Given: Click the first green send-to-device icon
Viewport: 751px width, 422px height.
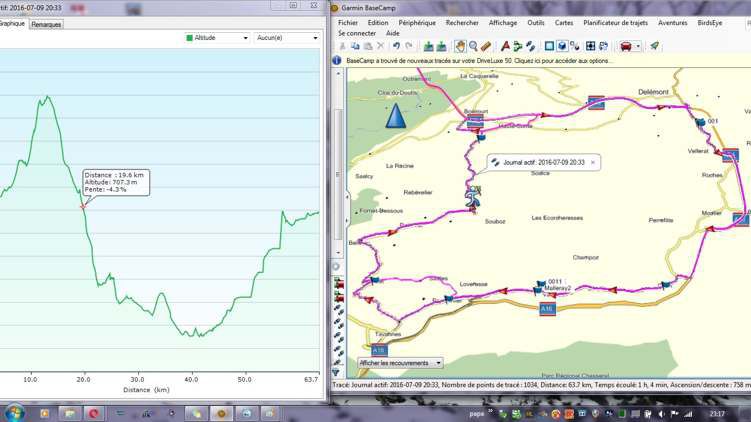Looking at the screenshot, I should [429, 46].
